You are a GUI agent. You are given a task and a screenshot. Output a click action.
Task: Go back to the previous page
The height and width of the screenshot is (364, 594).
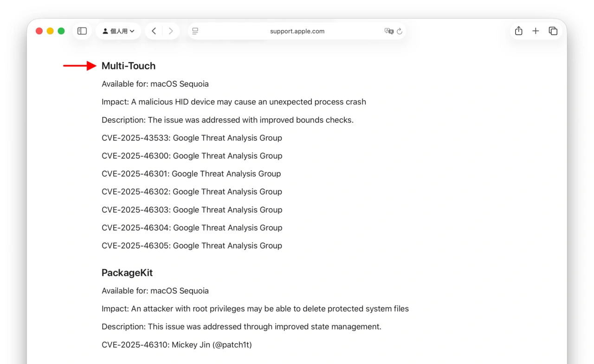[x=154, y=31]
